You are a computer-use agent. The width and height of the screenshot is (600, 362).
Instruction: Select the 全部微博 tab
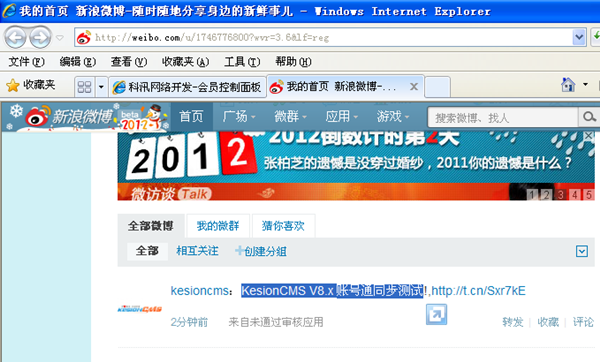151,226
